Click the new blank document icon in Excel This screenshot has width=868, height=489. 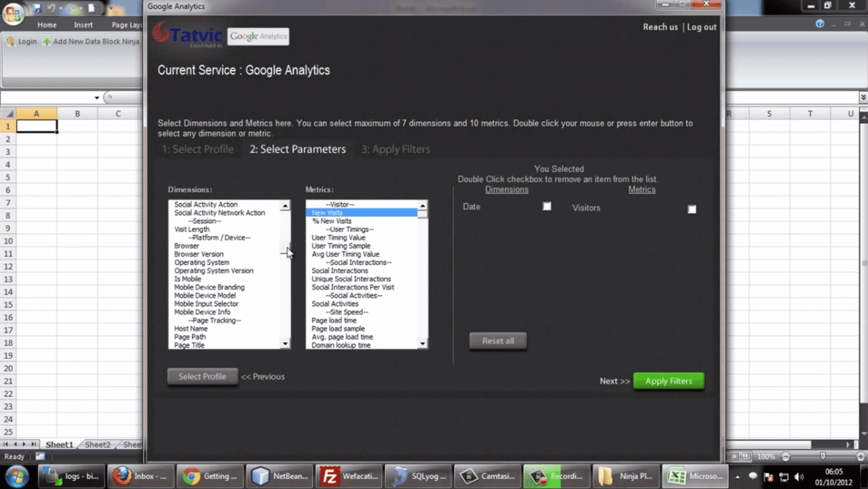coord(92,8)
